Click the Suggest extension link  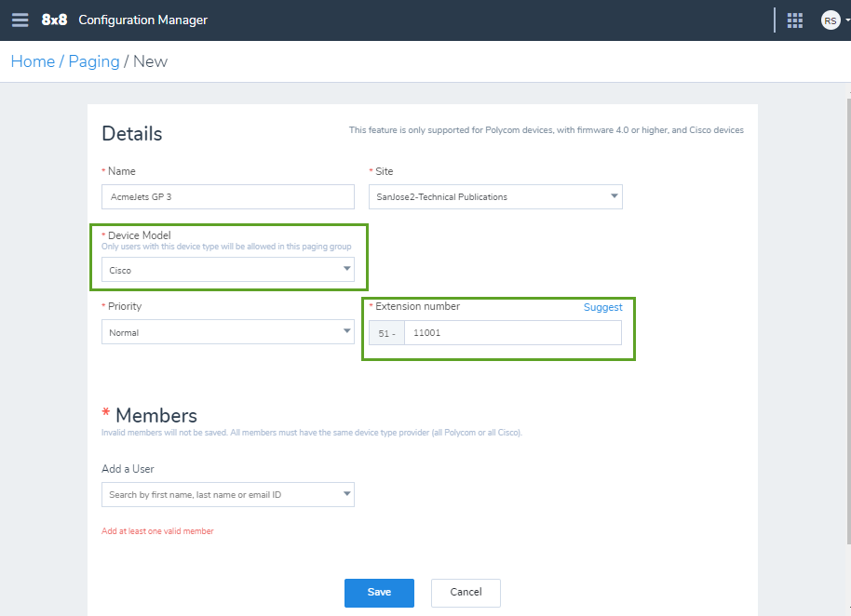click(x=602, y=307)
